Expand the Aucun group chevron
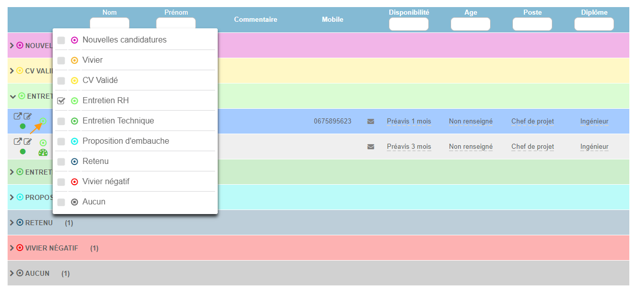The width and height of the screenshot is (644, 293). coord(12,273)
